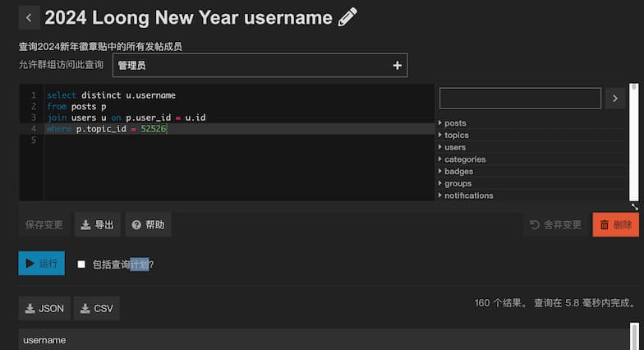This screenshot has width=644, height=350.
Task: Download results as JSON
Action: [x=44, y=308]
